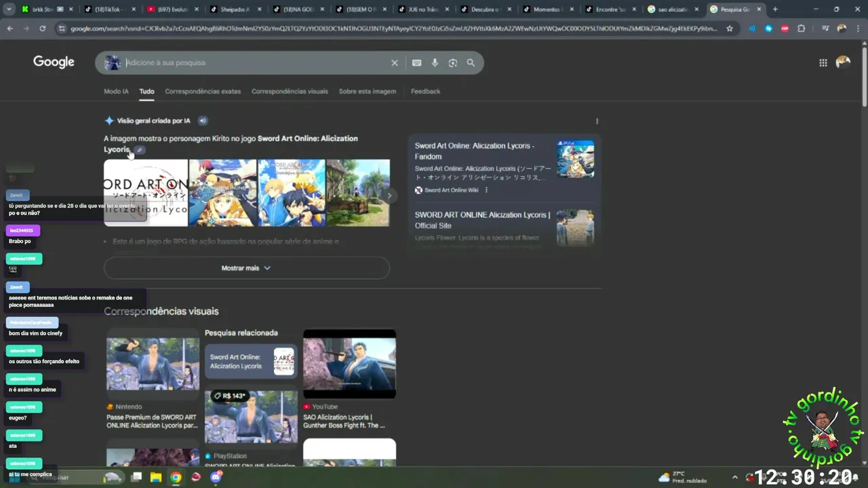Click related search Sword Art Online: Alicization Lycoris
The height and width of the screenshot is (488, 868).
(x=251, y=362)
